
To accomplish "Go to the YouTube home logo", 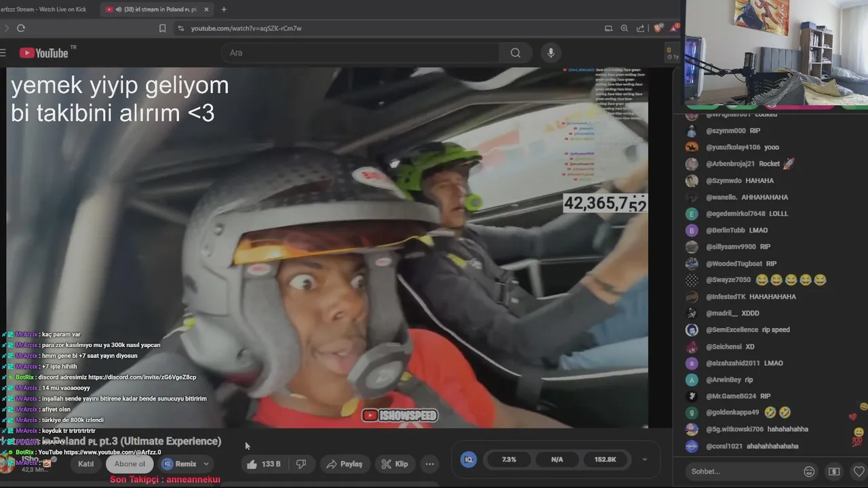I will (44, 53).
